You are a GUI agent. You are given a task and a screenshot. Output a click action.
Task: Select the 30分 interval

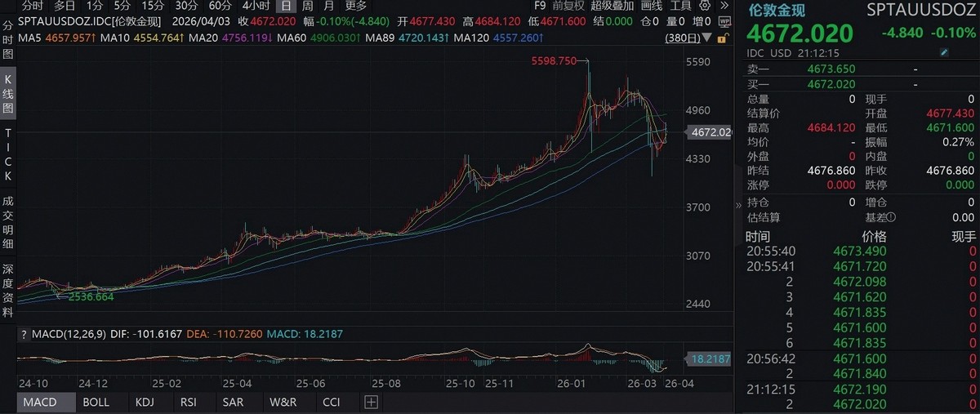pyautogui.click(x=186, y=6)
